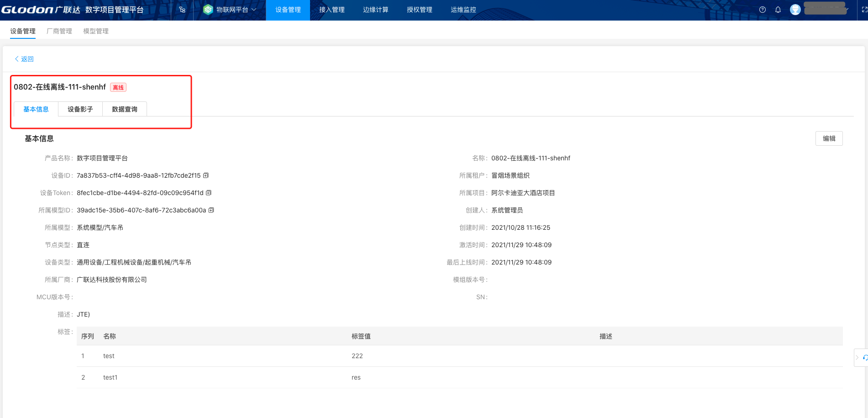Copy the 设备ID value with its copy icon
Screen dimensions: 868x418
(x=206, y=175)
